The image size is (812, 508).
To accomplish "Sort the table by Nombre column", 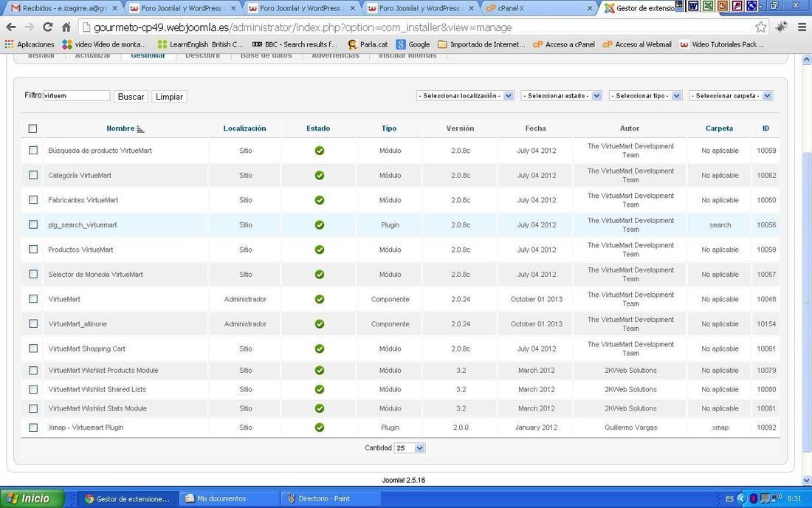I will 120,128.
